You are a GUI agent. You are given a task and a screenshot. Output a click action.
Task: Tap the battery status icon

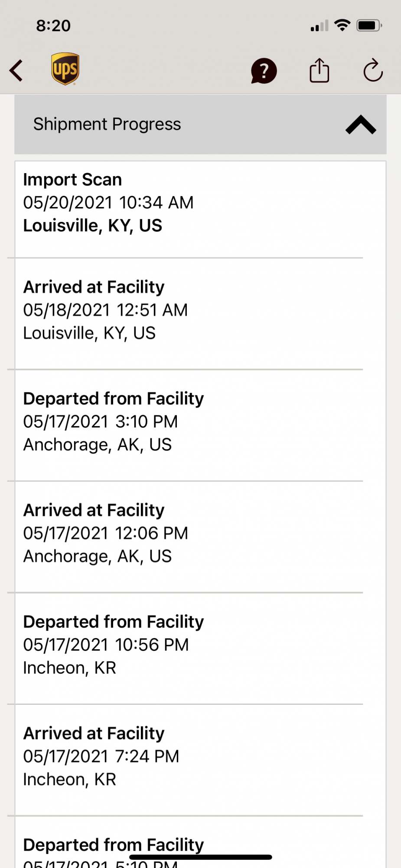coord(368,26)
